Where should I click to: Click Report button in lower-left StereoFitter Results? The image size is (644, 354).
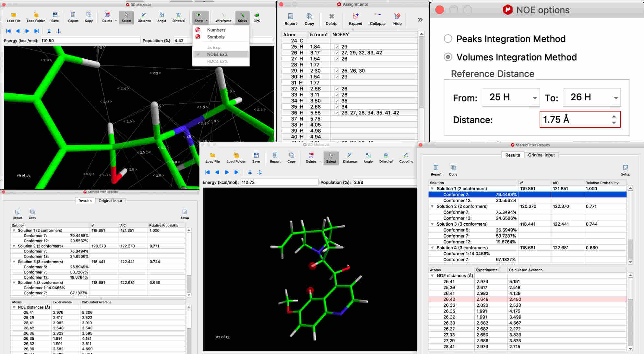pos(17,214)
